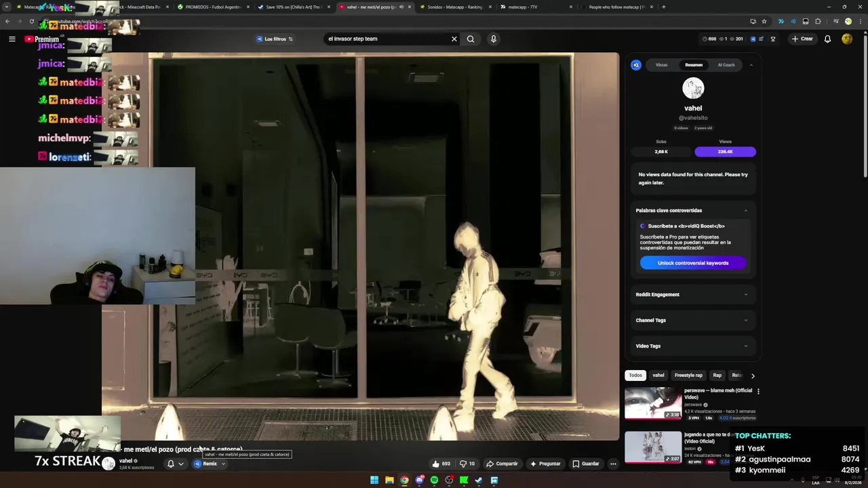The height and width of the screenshot is (488, 868).
Task: Open Spotify from the taskbar
Action: point(434,481)
